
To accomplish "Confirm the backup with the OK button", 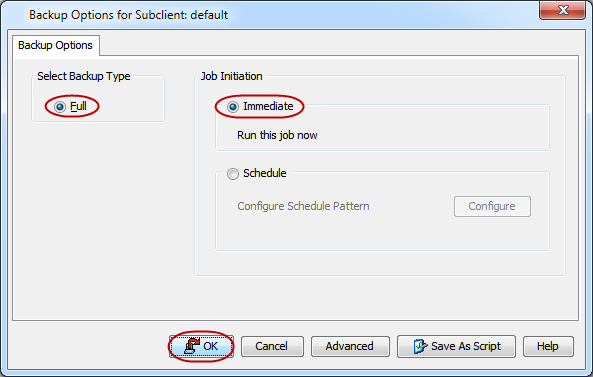I will pos(201,346).
